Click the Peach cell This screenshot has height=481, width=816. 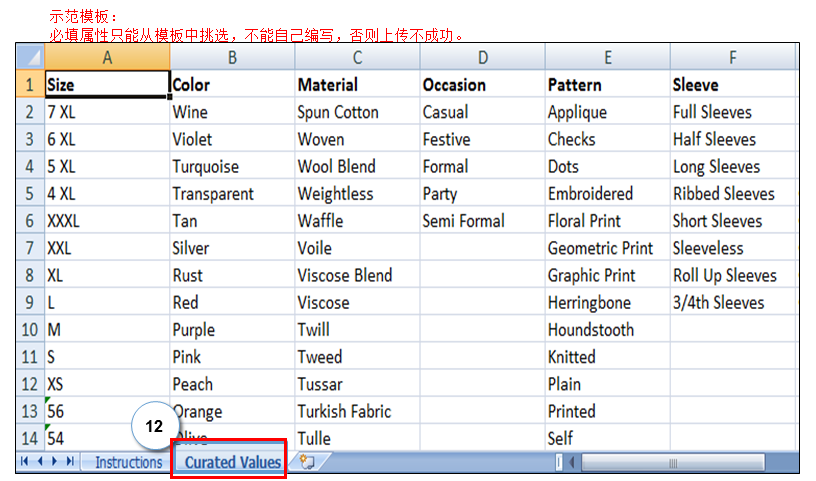click(x=232, y=384)
